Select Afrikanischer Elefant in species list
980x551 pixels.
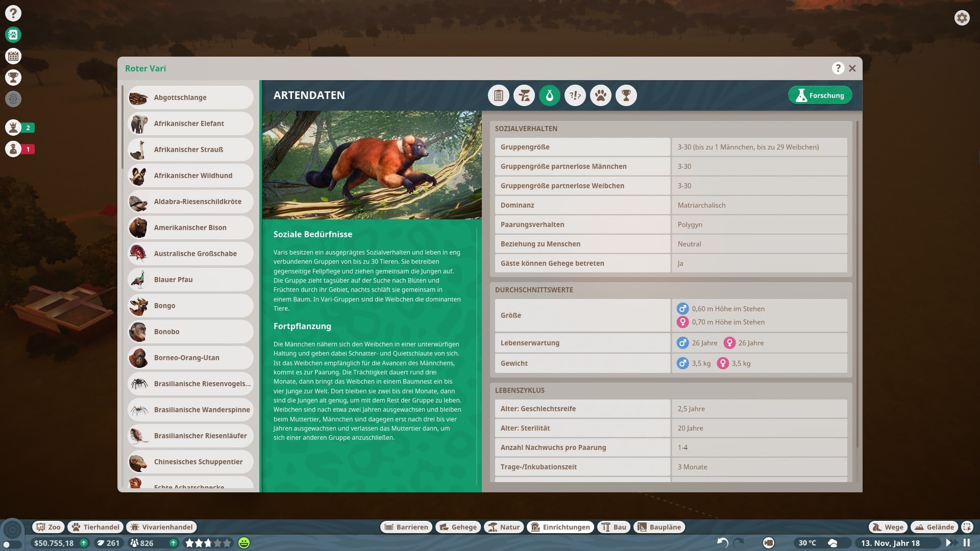190,123
